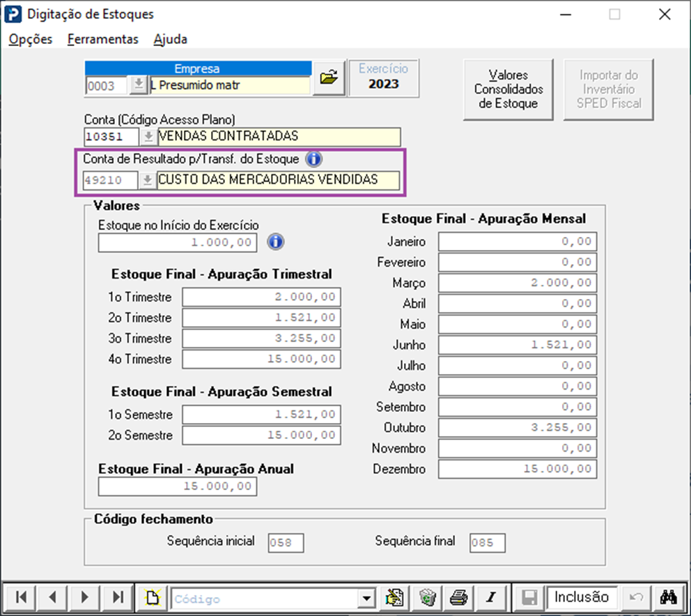Click Valores Consolidados de Estoque button
Viewport: 691px width, 616px height.
[x=508, y=89]
